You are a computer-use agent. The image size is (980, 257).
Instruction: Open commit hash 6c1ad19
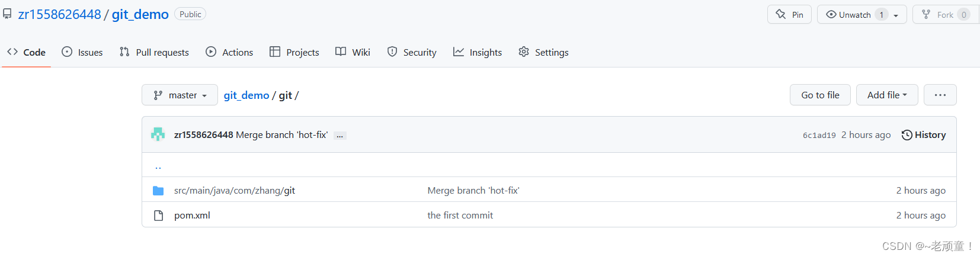point(819,135)
